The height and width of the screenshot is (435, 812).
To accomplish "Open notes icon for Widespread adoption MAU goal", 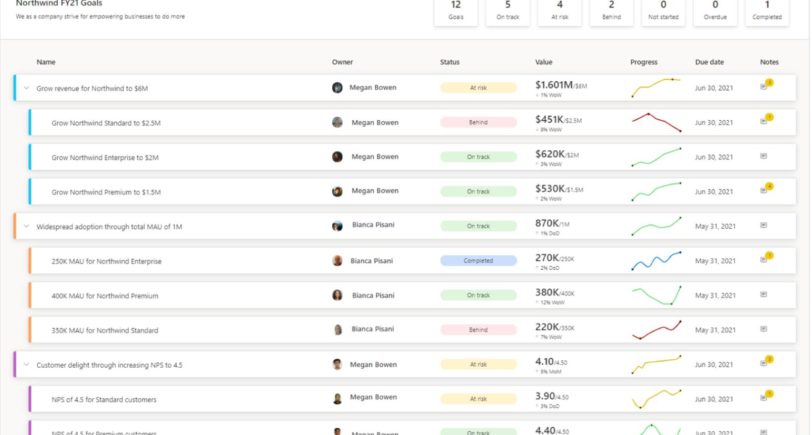I will (x=763, y=225).
